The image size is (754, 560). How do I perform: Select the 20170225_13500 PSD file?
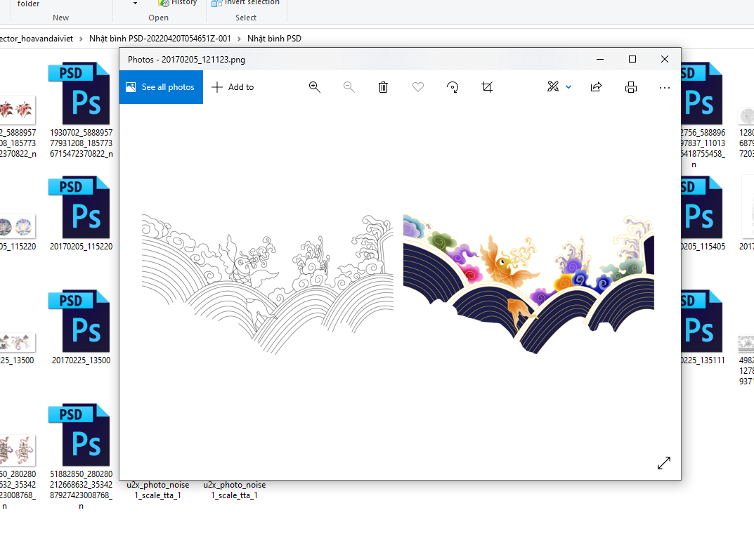click(80, 323)
